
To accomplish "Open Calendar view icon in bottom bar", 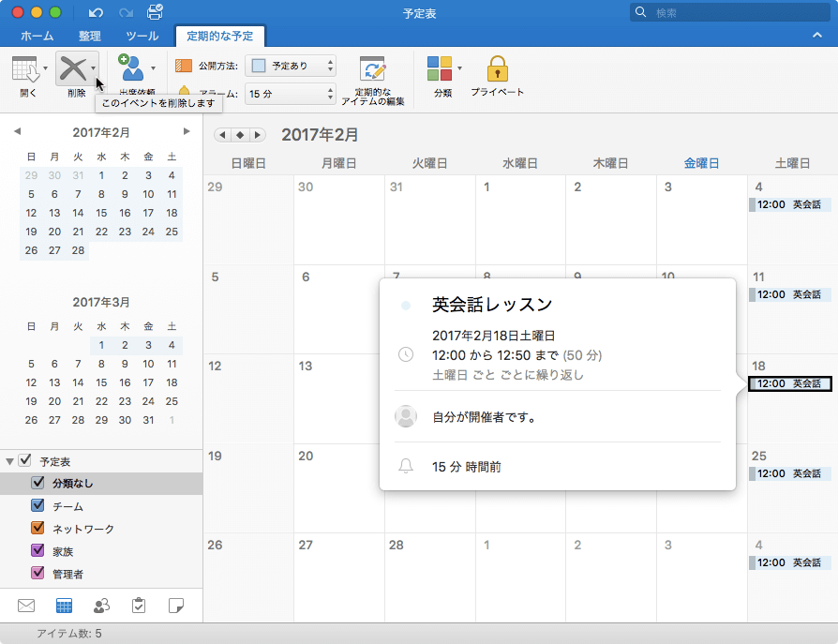I will click(x=64, y=606).
